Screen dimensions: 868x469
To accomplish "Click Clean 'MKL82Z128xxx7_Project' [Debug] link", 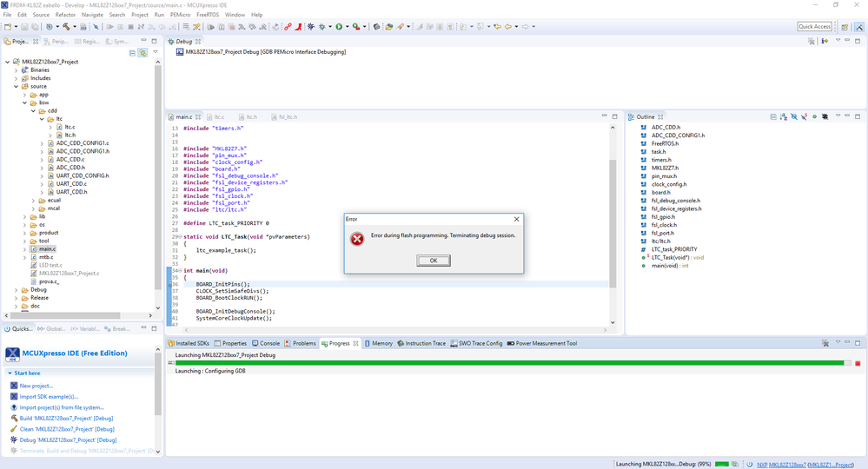I will pos(67,429).
